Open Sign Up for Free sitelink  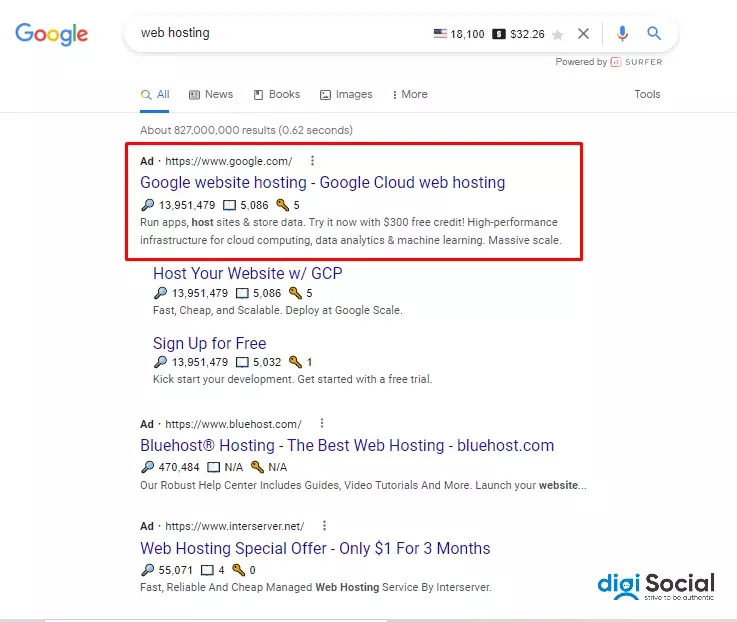point(210,343)
